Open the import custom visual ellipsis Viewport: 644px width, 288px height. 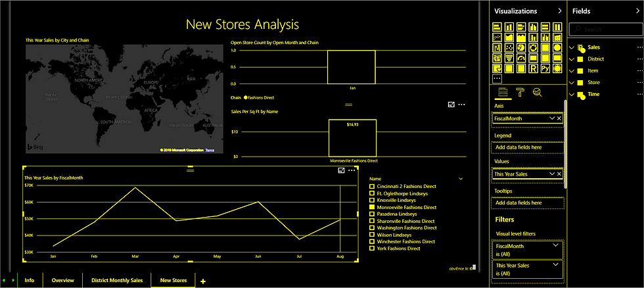click(497, 79)
